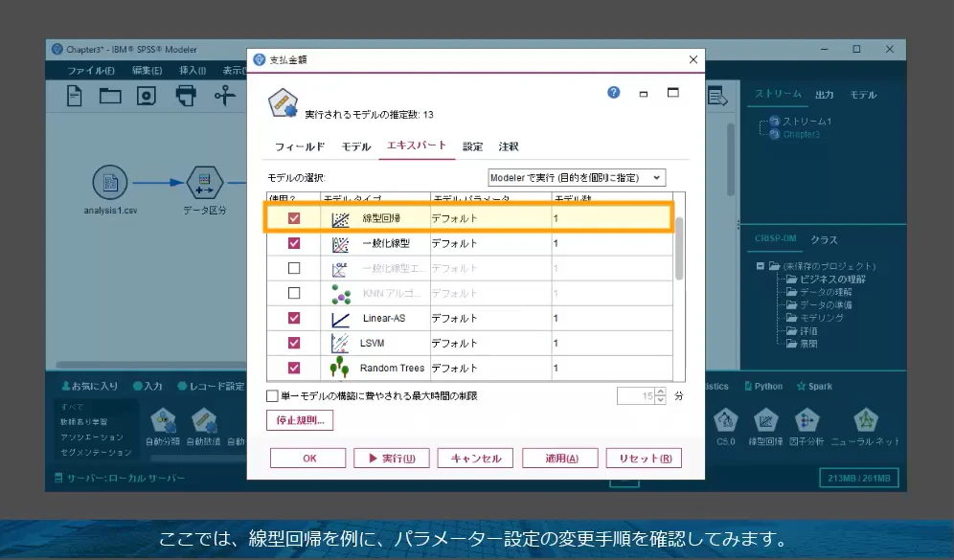954x560 pixels.
Task: Click the リセット(R) button
Action: pyautogui.click(x=644, y=458)
